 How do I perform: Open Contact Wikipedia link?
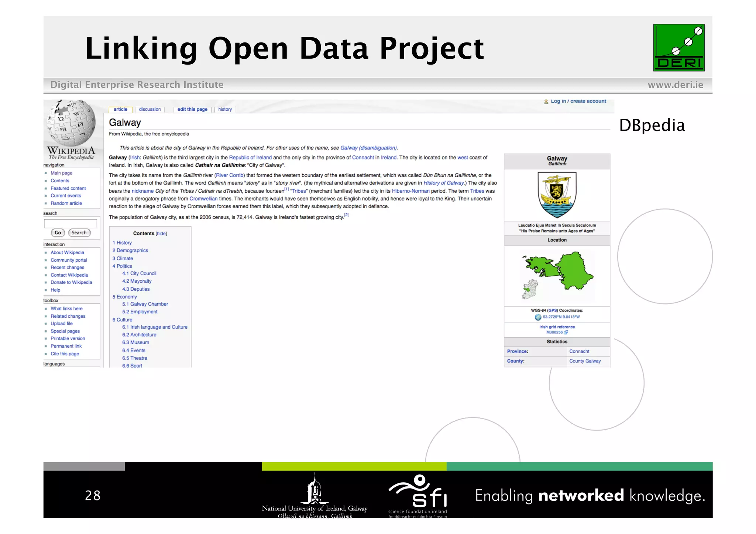[x=69, y=275]
